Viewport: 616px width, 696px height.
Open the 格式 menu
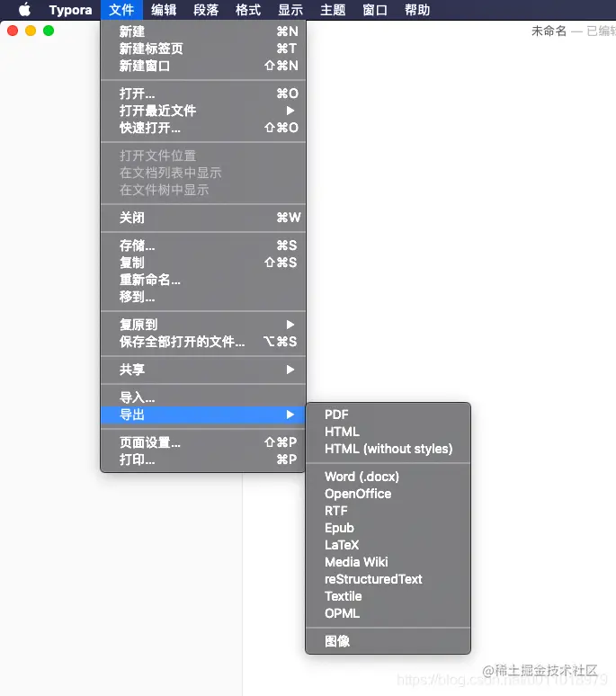click(x=248, y=10)
